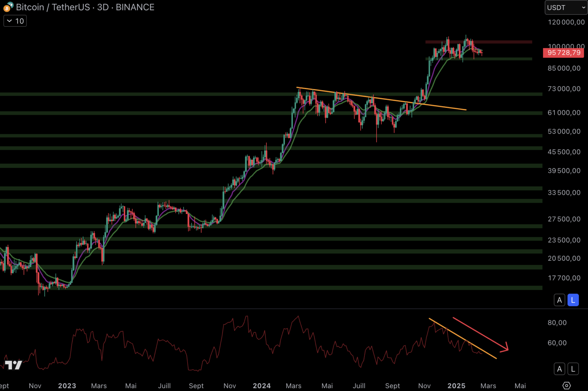This screenshot has height=391, width=588.
Task: Toggle log scale L on price chart
Action: click(573, 300)
